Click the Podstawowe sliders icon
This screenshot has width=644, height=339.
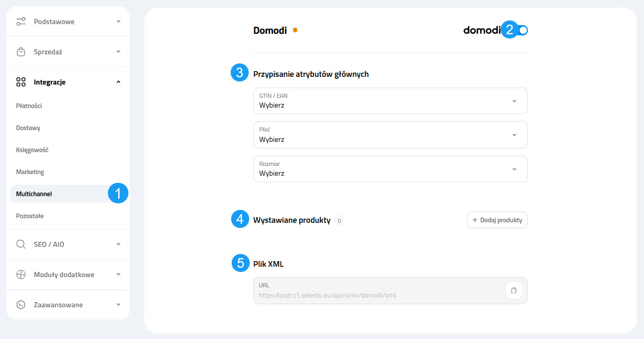pyautogui.click(x=21, y=22)
